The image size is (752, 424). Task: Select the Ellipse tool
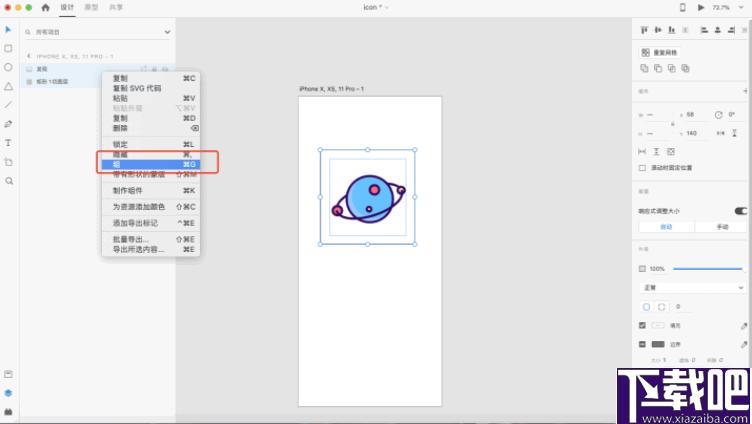click(8, 67)
